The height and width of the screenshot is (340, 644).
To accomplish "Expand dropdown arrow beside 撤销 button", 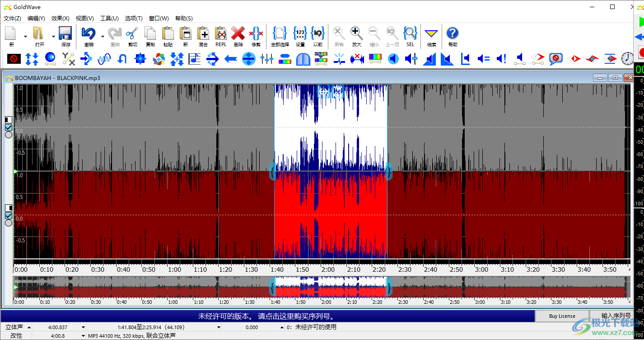I will click(x=103, y=37).
